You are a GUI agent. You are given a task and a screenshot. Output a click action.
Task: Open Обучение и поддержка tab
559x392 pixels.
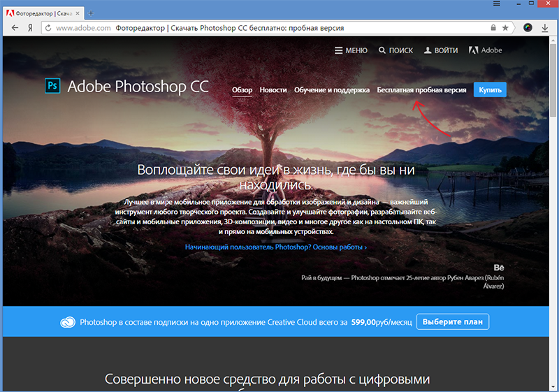pyautogui.click(x=332, y=90)
